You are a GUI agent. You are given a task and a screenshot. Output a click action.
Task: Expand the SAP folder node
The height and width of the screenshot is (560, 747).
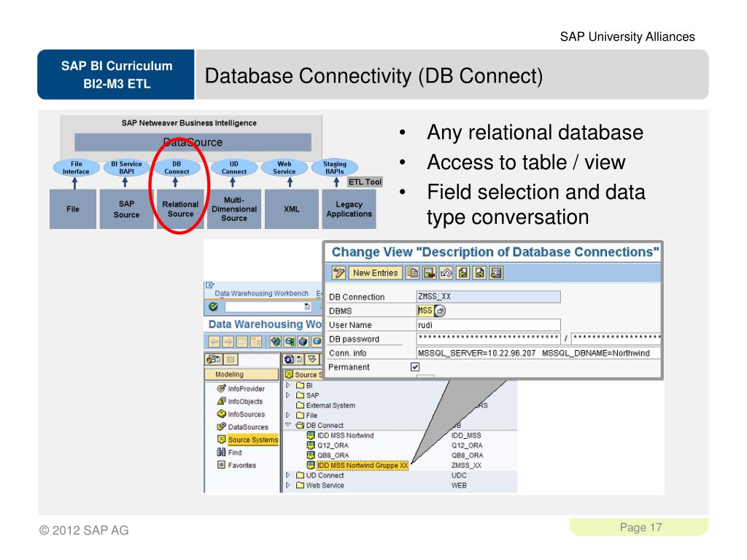click(287, 395)
